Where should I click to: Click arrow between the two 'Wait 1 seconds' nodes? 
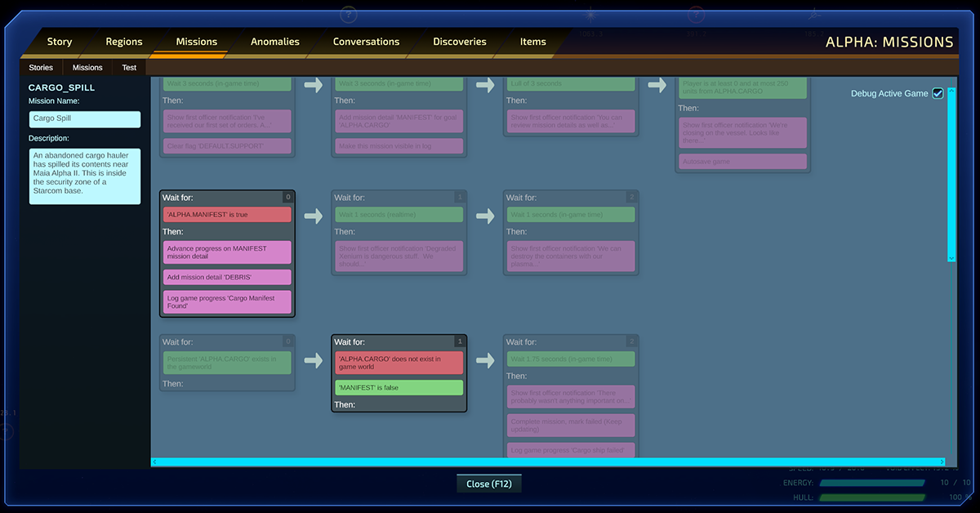pos(485,216)
